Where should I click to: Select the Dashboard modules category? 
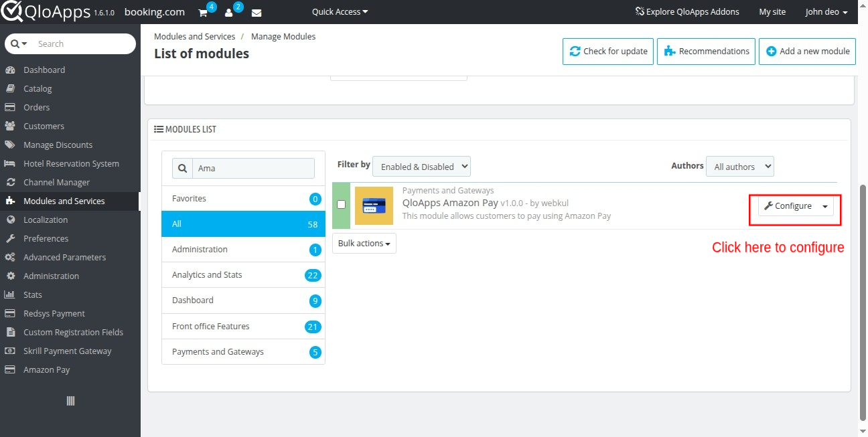[243, 300]
